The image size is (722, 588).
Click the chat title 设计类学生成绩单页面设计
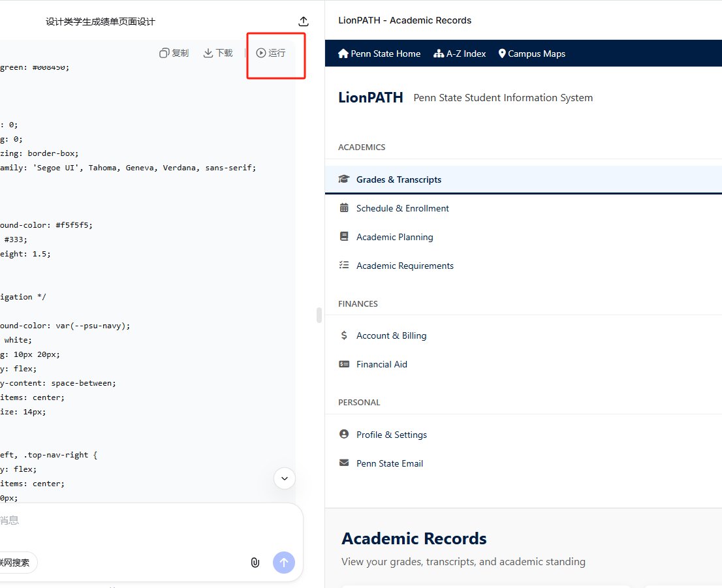(101, 22)
